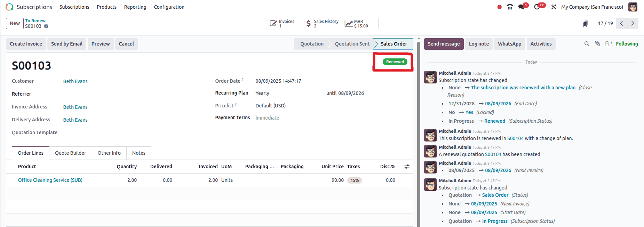Click the Payment Terms Immediate field

pyautogui.click(x=267, y=118)
